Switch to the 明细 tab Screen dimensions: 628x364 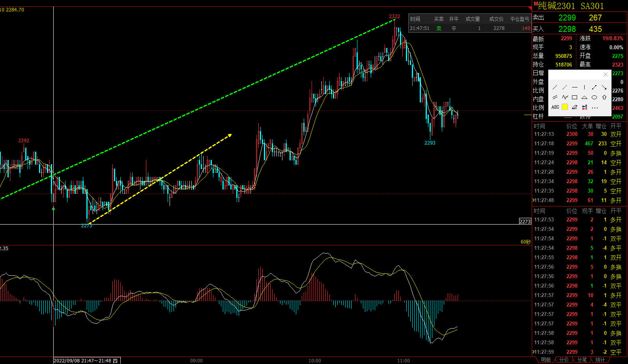[546, 360]
